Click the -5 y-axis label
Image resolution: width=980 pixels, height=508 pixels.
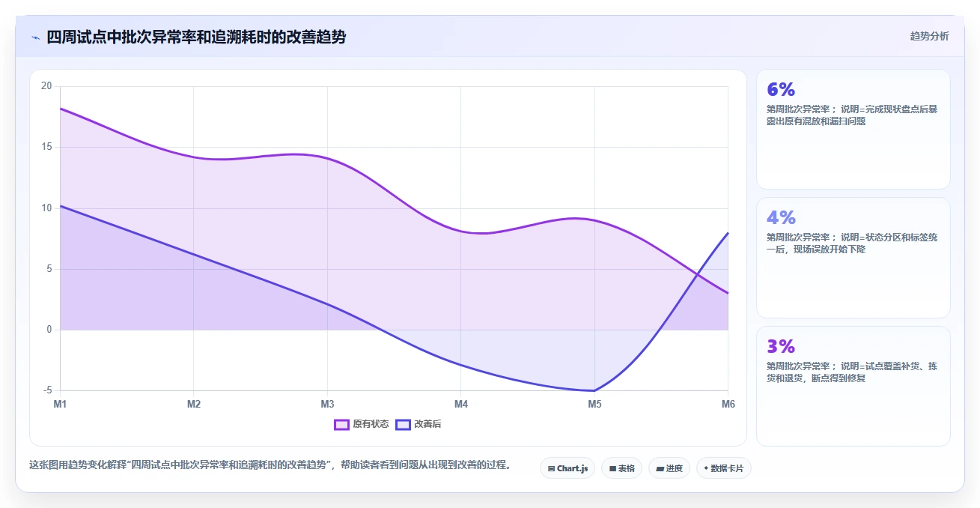47,390
